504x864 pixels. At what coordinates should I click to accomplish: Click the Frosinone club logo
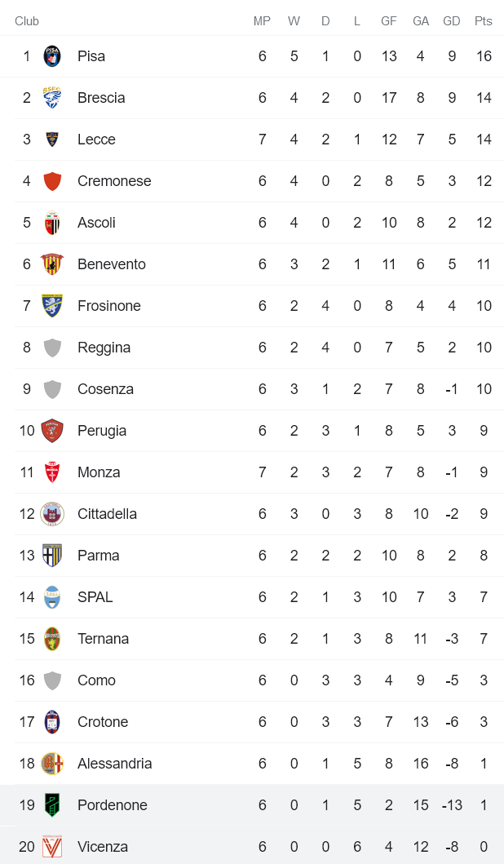coord(52,306)
